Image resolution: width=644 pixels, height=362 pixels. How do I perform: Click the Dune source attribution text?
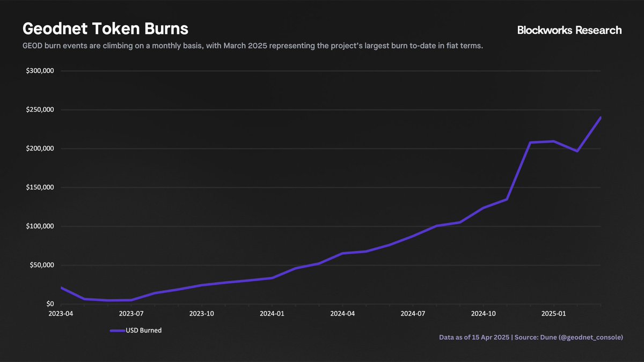click(x=531, y=338)
